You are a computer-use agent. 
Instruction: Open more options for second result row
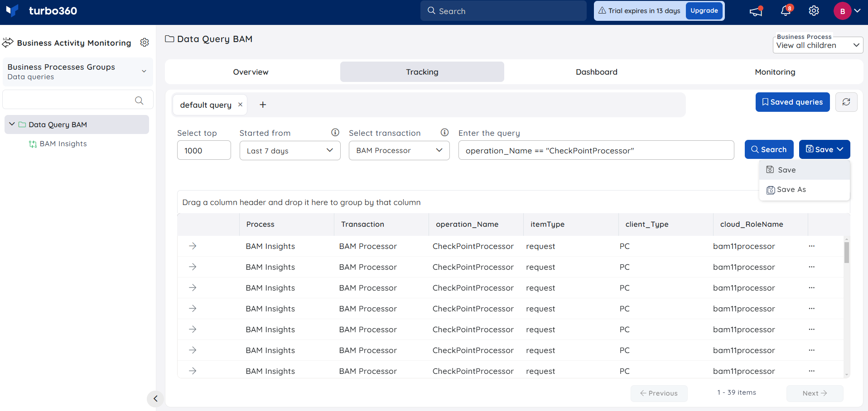pyautogui.click(x=812, y=267)
